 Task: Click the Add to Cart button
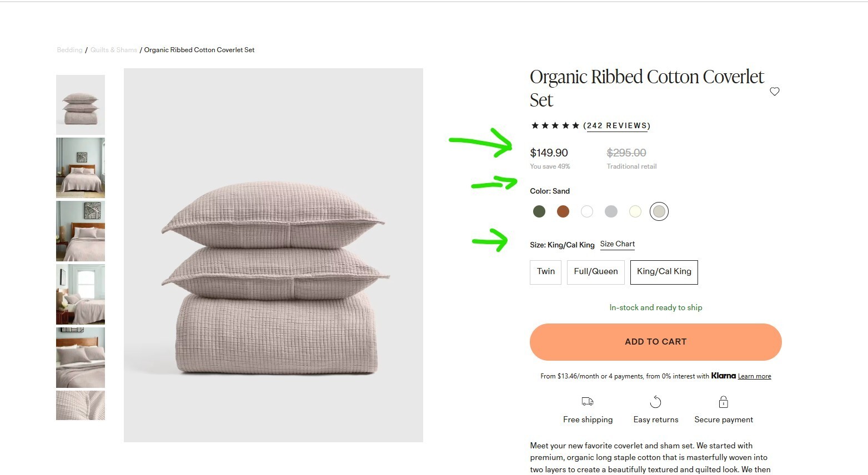[x=656, y=342]
